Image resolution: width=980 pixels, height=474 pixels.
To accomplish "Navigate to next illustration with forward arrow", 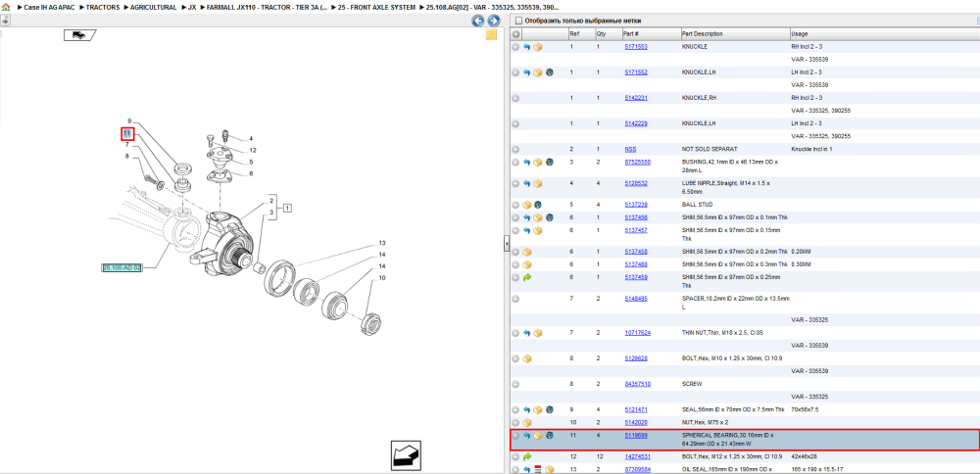I will tap(494, 21).
